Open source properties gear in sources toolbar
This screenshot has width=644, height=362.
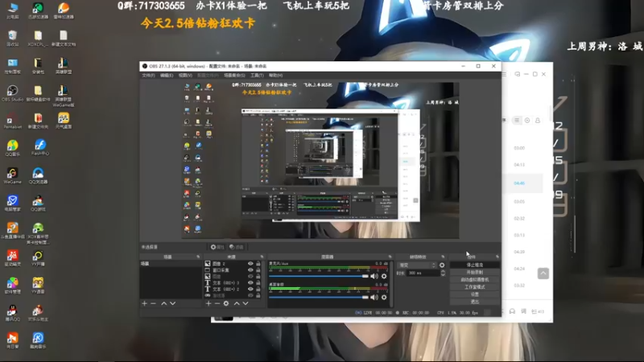tap(226, 303)
